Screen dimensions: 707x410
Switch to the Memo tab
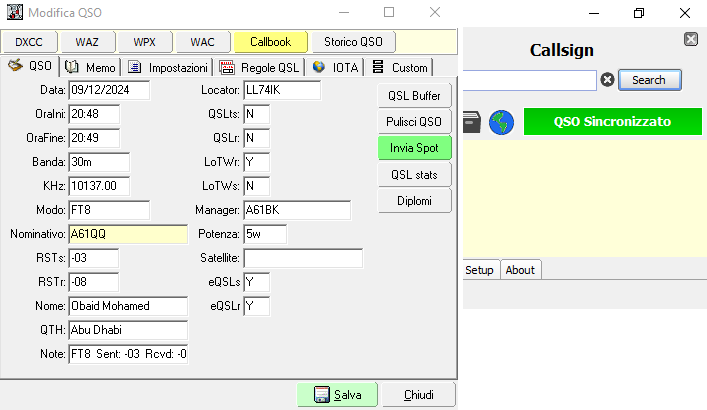[x=91, y=67]
